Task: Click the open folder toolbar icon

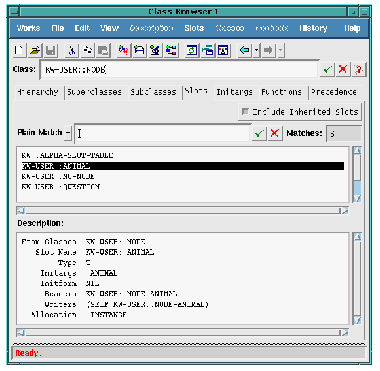Action: (35, 50)
